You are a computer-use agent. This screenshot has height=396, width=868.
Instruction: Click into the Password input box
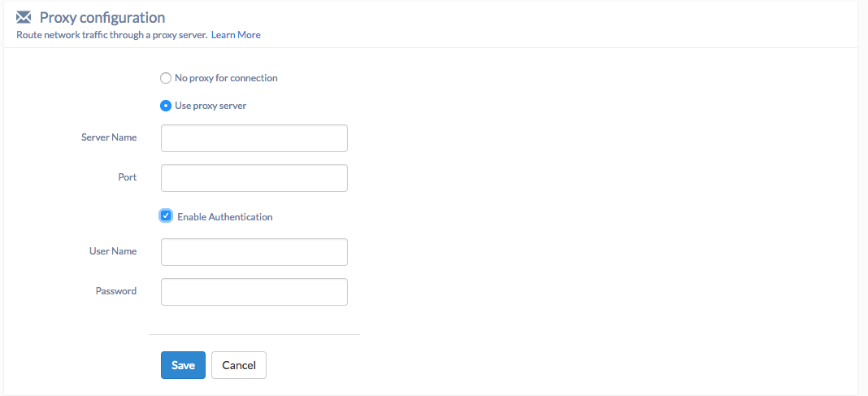coord(254,292)
